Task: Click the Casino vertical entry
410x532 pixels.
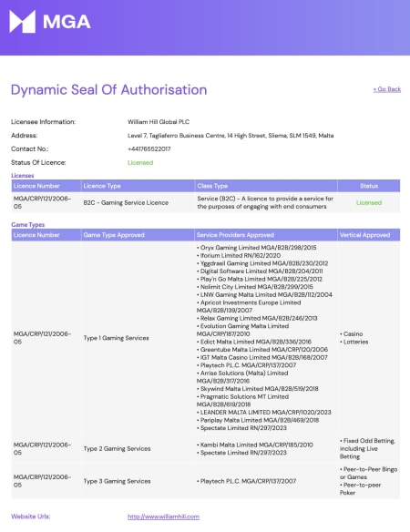Action: (352, 333)
